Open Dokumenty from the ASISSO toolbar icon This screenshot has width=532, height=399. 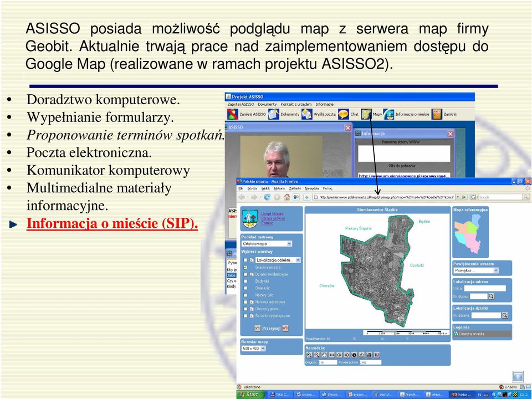coord(273,114)
